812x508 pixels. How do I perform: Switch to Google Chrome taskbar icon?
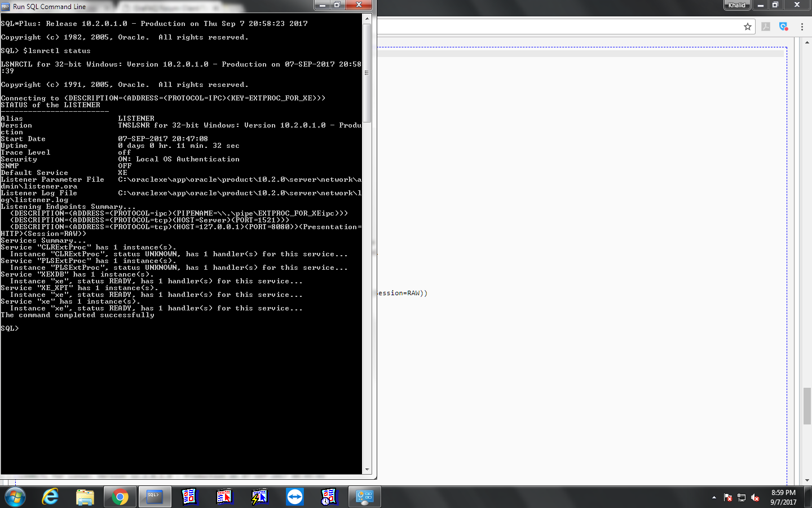tap(120, 497)
